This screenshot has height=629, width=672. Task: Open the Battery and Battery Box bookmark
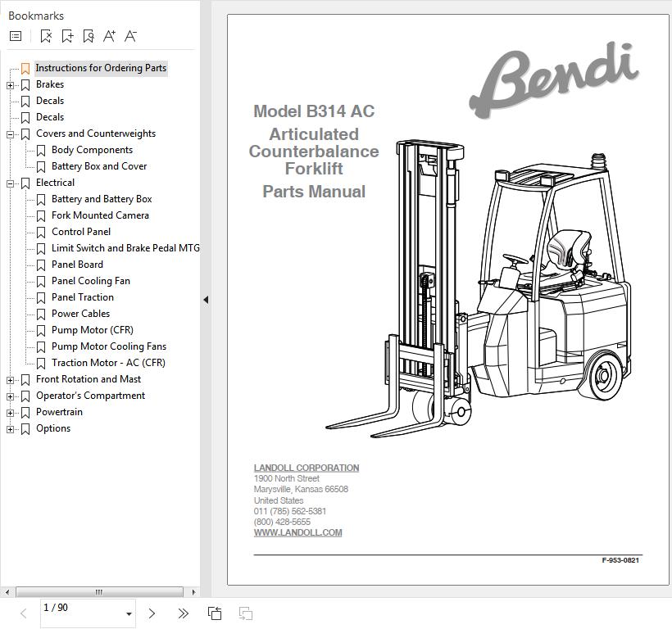point(102,199)
